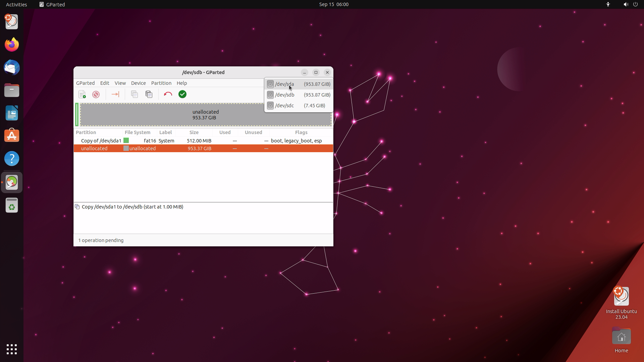This screenshot has height=362, width=644.
Task: Minimize the GParted window
Action: pos(305,72)
